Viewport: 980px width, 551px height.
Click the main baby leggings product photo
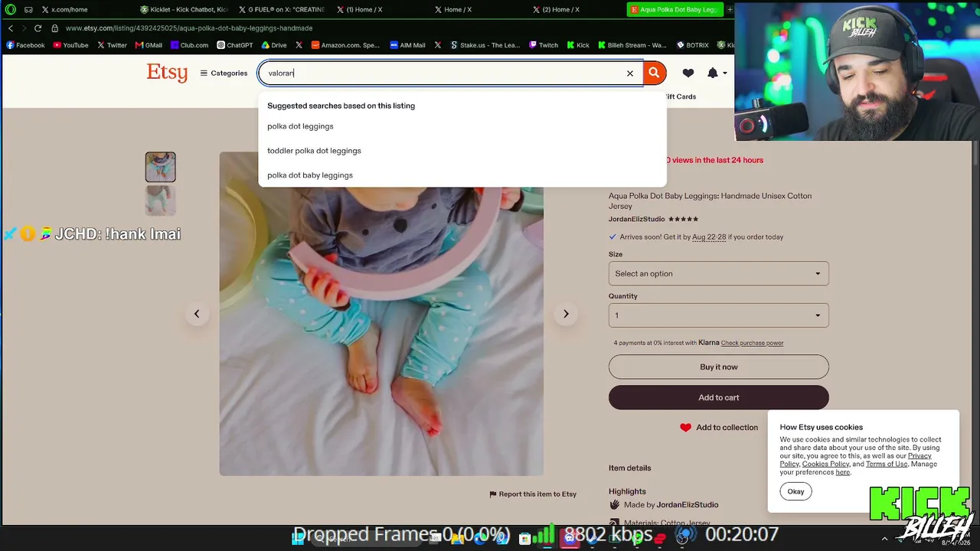[381, 314]
